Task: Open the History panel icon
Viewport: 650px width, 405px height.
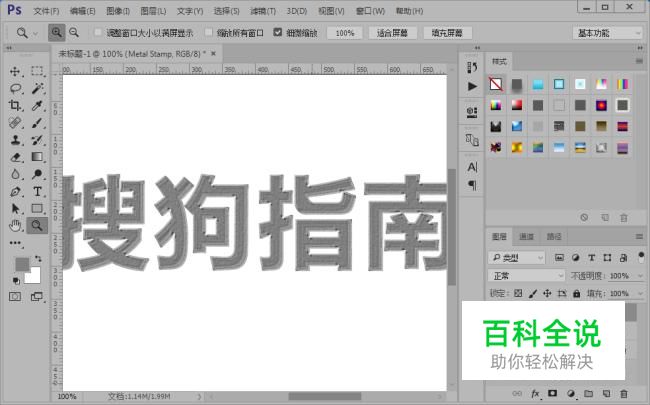Action: [472, 67]
